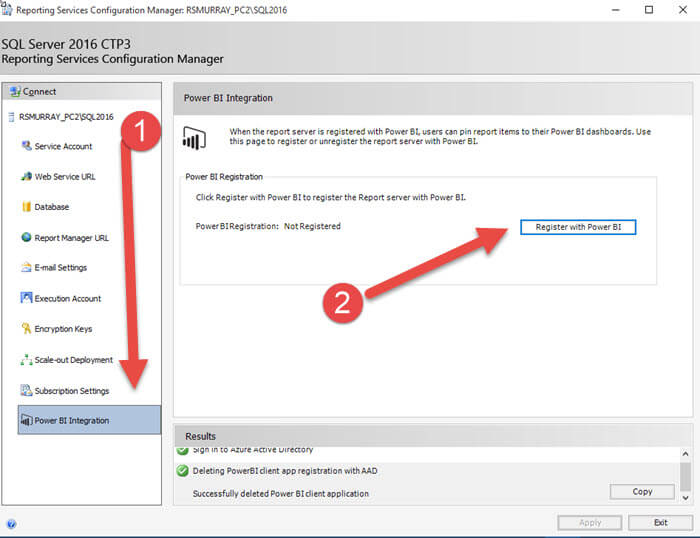Click the Exit button
Image resolution: width=700 pixels, height=538 pixels.
[660, 523]
